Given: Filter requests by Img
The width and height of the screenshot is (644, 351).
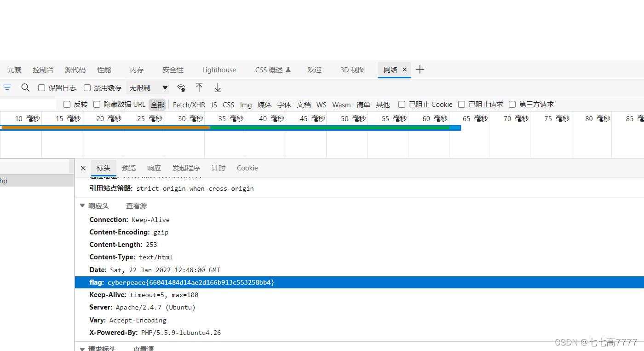Looking at the screenshot, I should click(246, 105).
